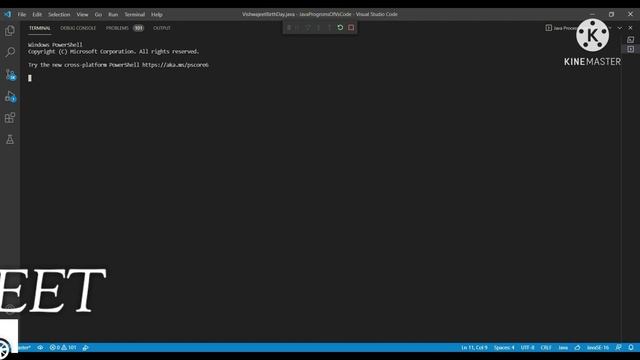Stop debugging with the red square icon

coord(351,28)
